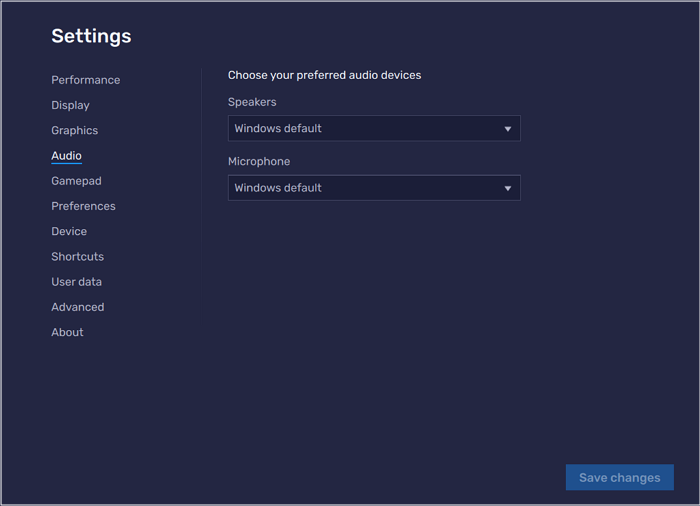
Task: Select the Device settings entry
Action: click(69, 231)
